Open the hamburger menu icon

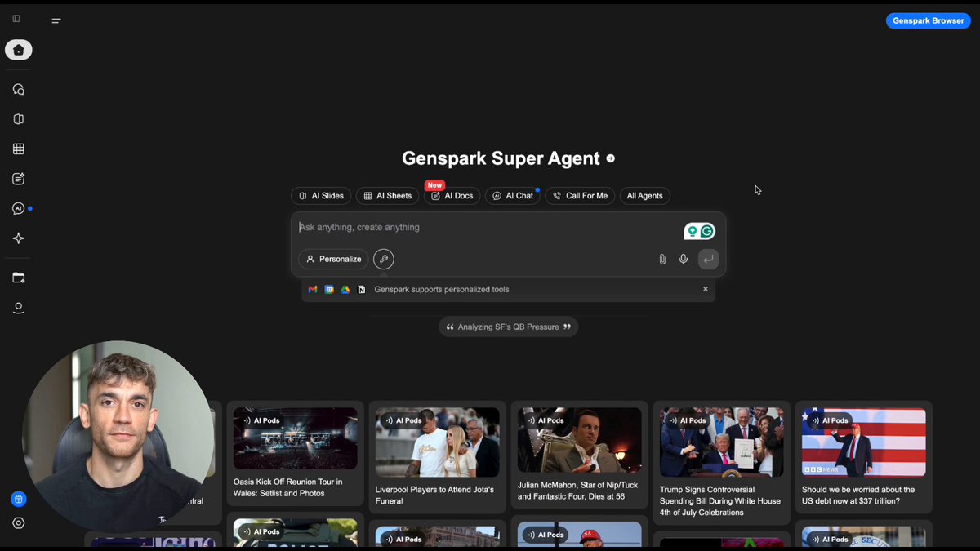click(56, 20)
